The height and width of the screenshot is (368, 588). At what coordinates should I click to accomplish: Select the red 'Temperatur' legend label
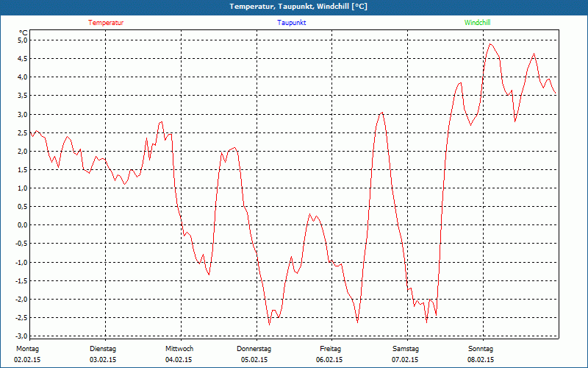click(106, 23)
